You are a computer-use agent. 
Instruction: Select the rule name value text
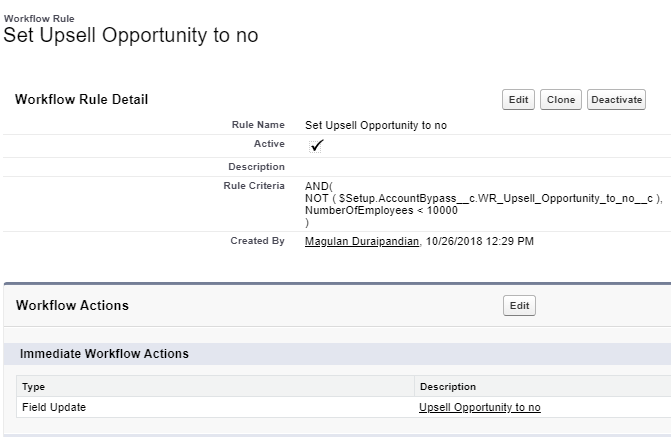point(376,125)
